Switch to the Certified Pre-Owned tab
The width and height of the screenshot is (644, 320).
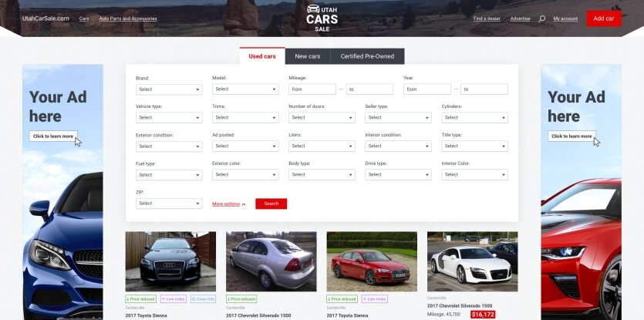367,56
